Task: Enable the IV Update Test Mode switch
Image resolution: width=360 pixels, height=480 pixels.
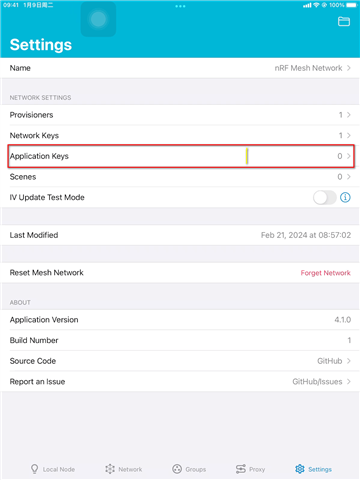Action: coord(324,197)
